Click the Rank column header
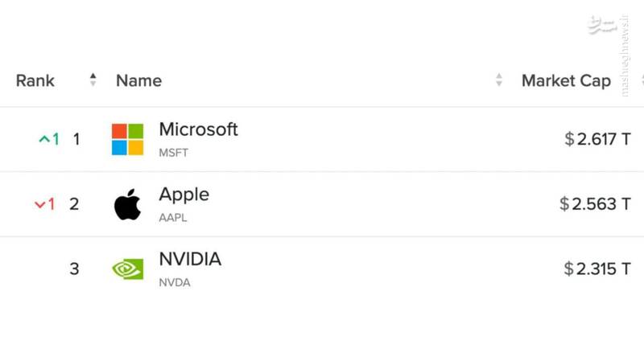 pyautogui.click(x=35, y=80)
